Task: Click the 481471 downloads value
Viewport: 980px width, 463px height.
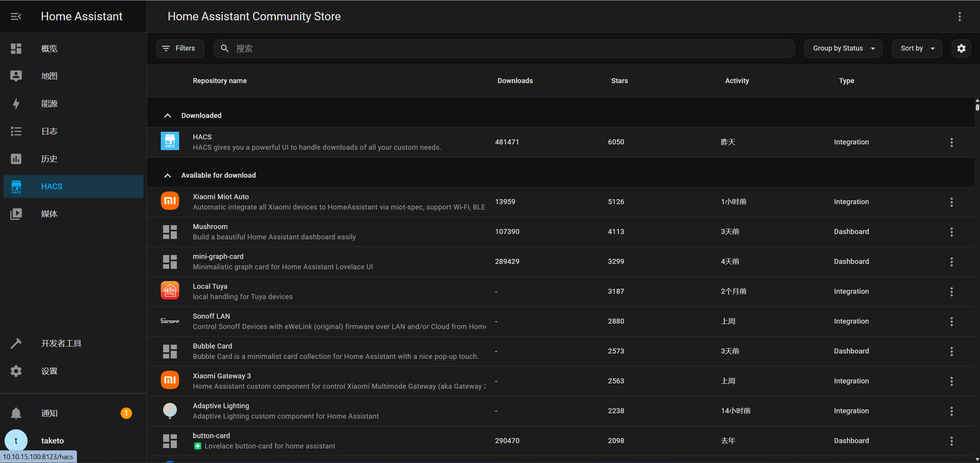Action: tap(507, 142)
